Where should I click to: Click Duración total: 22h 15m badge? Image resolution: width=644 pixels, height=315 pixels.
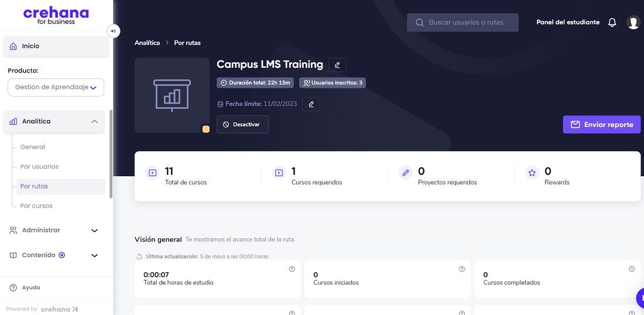[255, 83]
